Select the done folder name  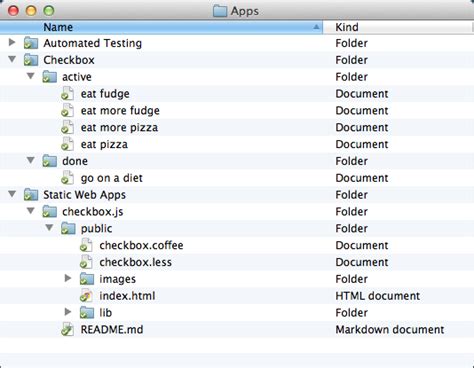click(x=75, y=161)
